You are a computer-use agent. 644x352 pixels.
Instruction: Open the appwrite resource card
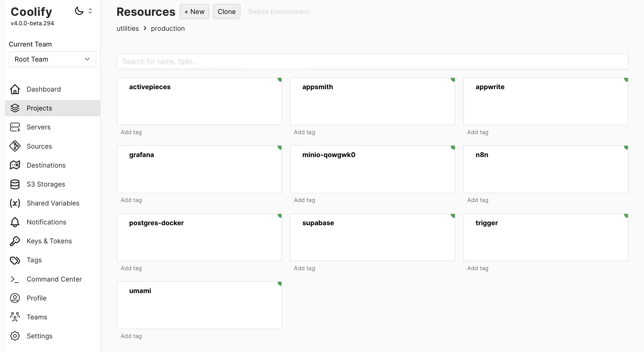(x=546, y=101)
